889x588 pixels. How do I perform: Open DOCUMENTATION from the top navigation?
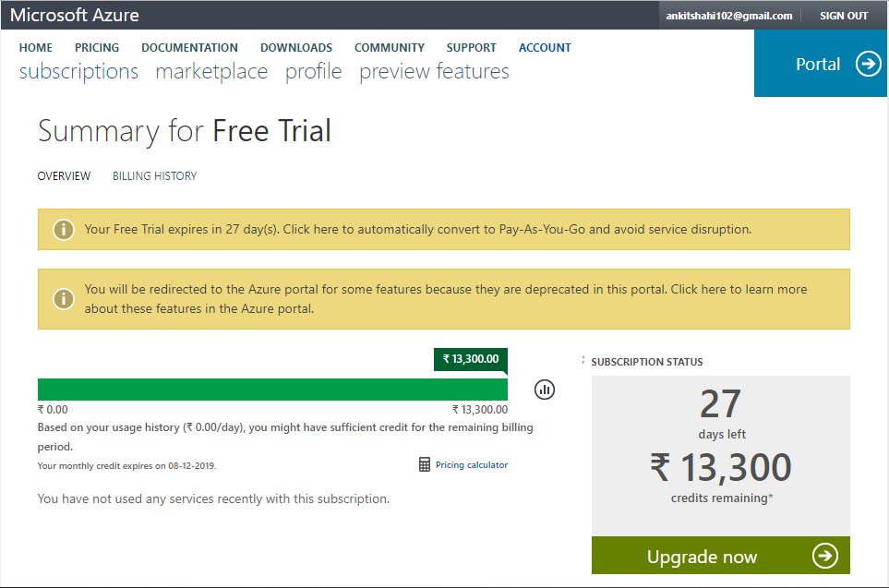[189, 48]
